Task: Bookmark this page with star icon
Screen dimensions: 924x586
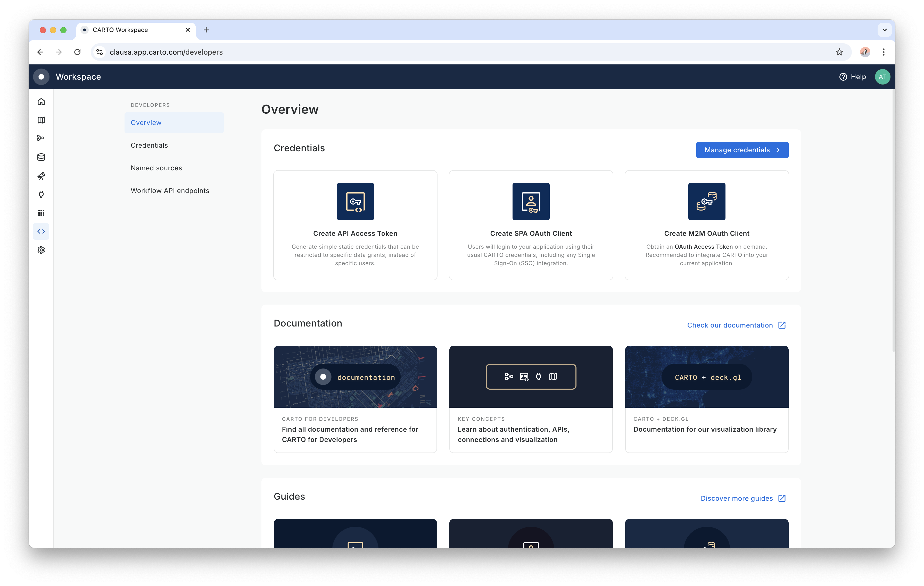Action: (839, 52)
